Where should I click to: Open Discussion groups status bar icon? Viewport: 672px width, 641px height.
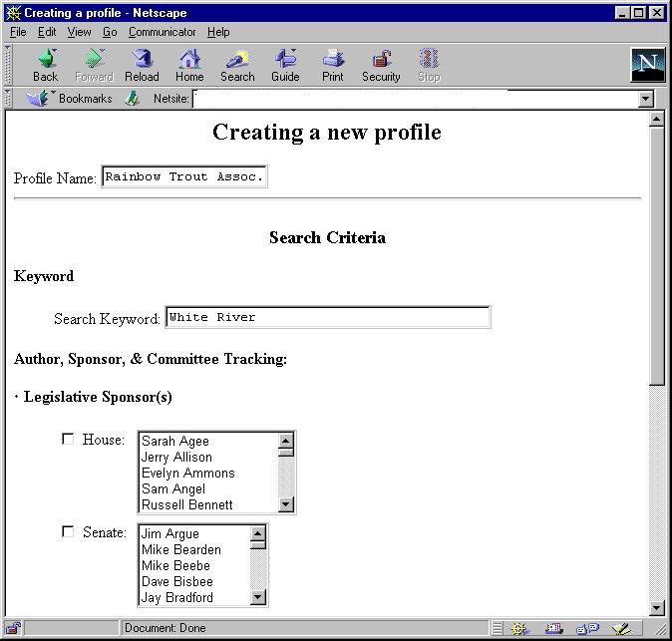[x=587, y=629]
